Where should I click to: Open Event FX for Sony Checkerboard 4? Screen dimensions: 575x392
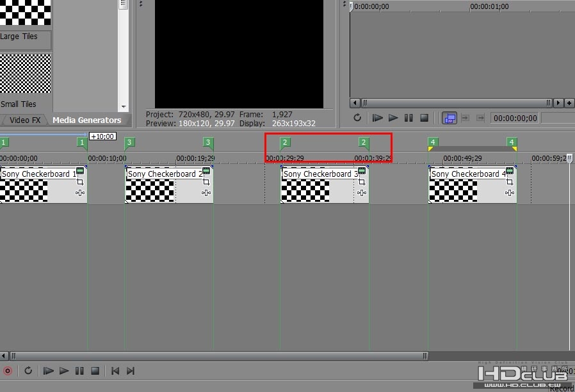pyautogui.click(x=510, y=193)
